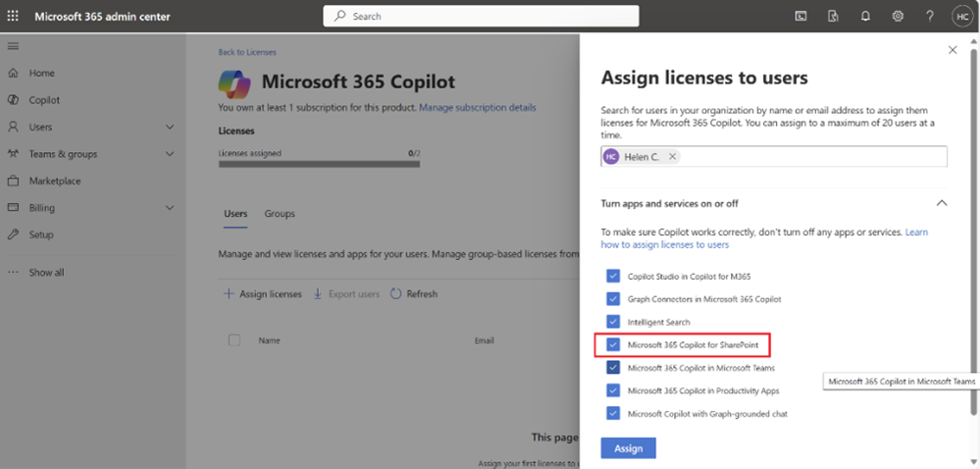The image size is (980, 469).
Task: Click the Show all ellipsis icon
Action: tap(13, 273)
